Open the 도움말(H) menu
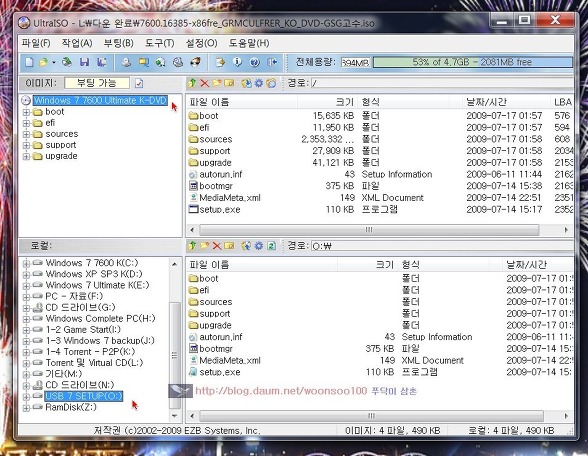 tap(249, 43)
